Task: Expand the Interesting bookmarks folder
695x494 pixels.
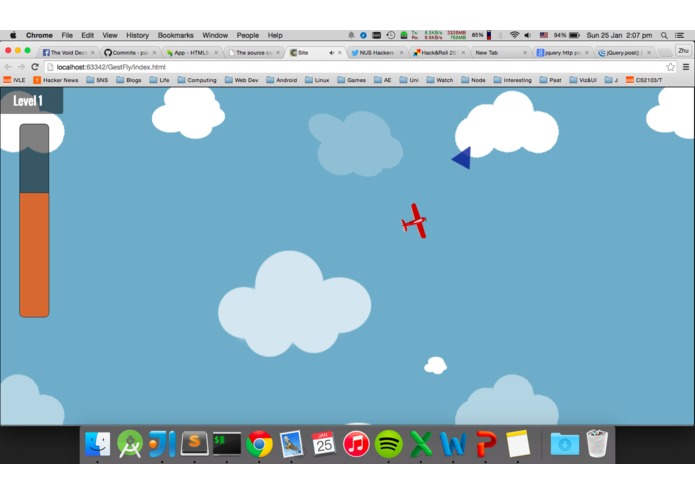Action: coord(512,80)
